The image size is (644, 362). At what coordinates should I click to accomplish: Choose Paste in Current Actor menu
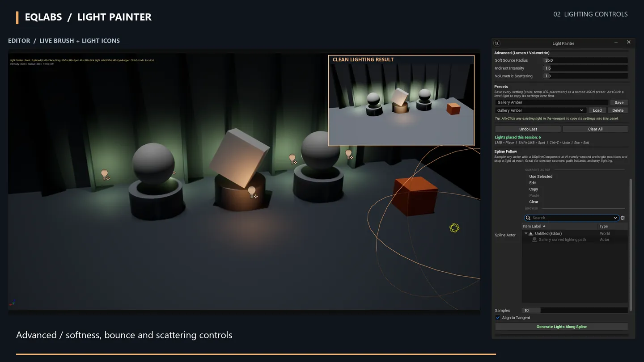click(534, 195)
